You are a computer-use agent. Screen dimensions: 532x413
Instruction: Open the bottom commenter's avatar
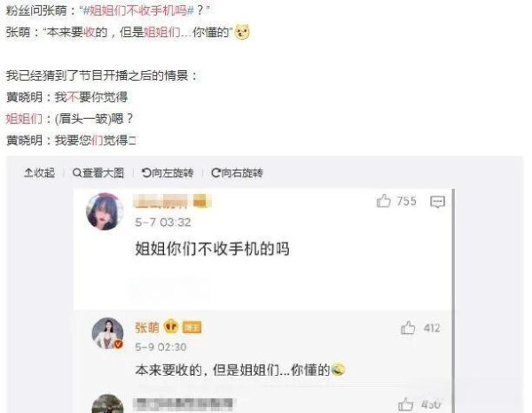coord(107,403)
